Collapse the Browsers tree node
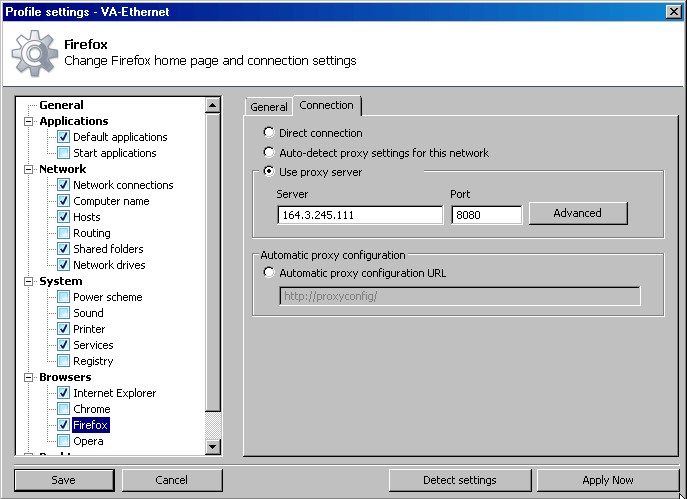 pyautogui.click(x=28, y=377)
